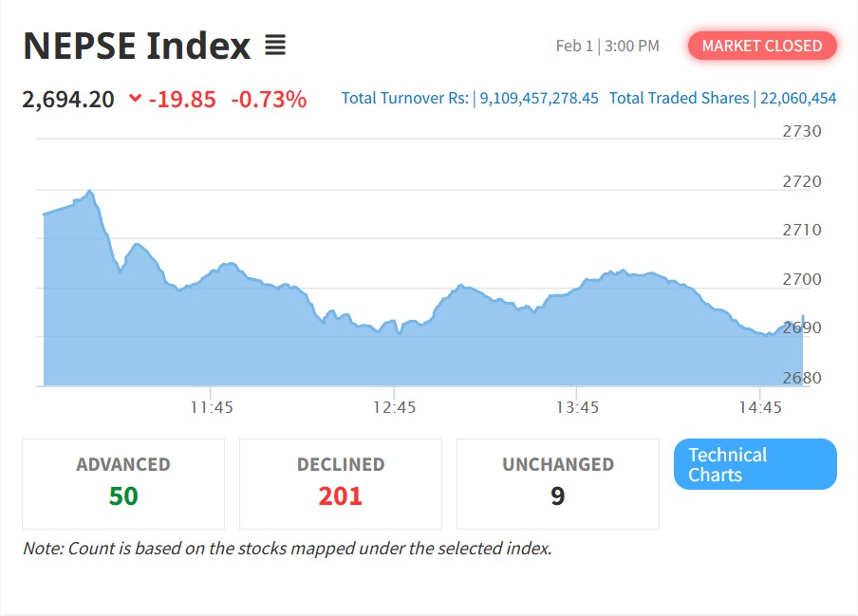The image size is (858, 616).
Task: Click the red down-arrow change indicator
Action: pos(135,99)
